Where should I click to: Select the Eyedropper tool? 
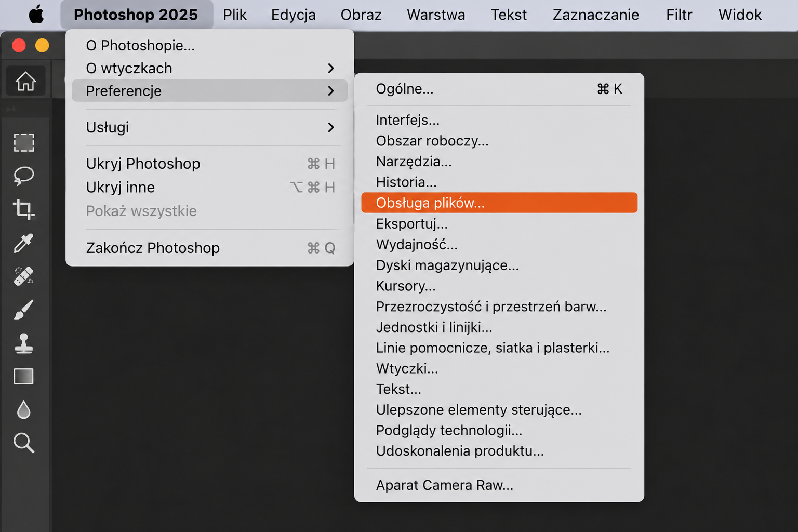pyautogui.click(x=24, y=243)
